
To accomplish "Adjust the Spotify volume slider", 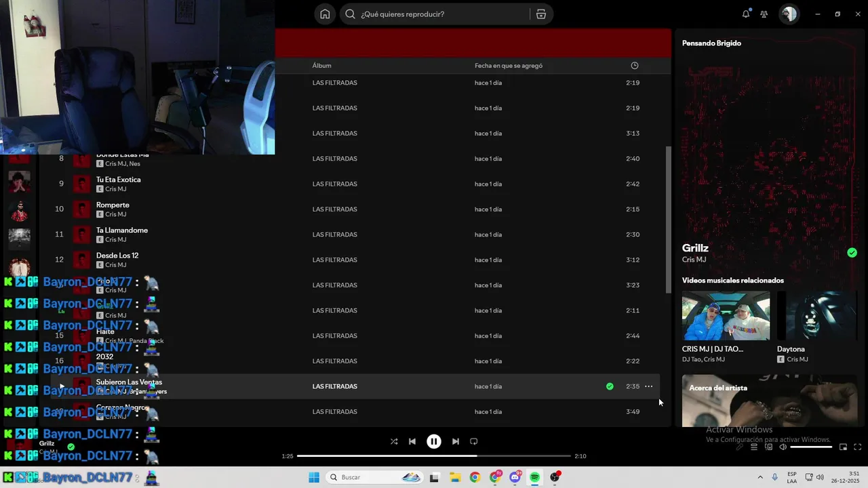I will tap(811, 447).
